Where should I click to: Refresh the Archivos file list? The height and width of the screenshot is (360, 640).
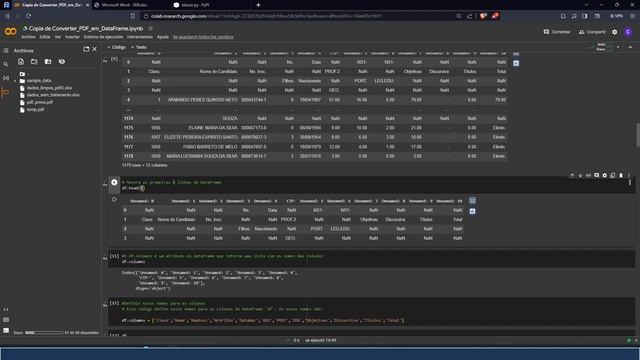(34, 62)
